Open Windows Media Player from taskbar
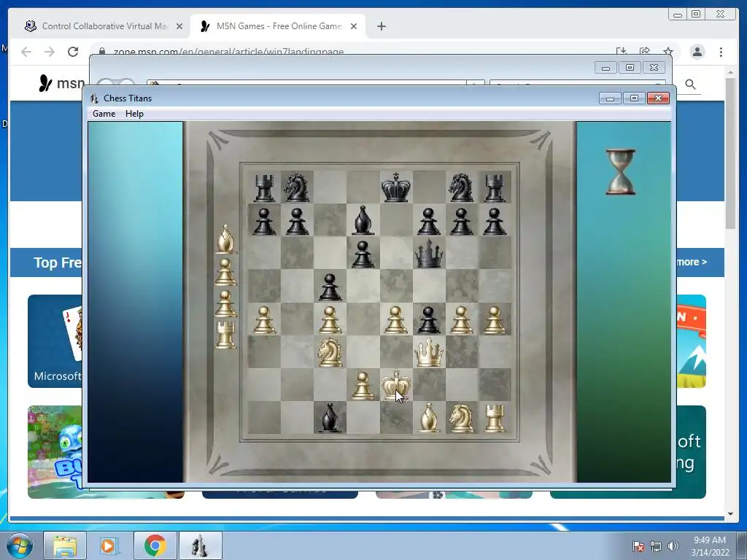The height and width of the screenshot is (560, 747). pos(109,545)
